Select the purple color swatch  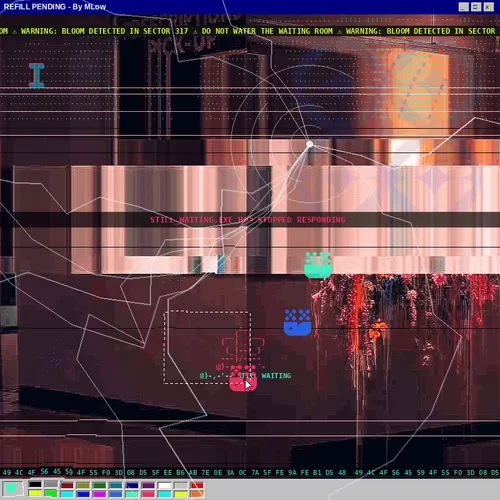coord(148,485)
